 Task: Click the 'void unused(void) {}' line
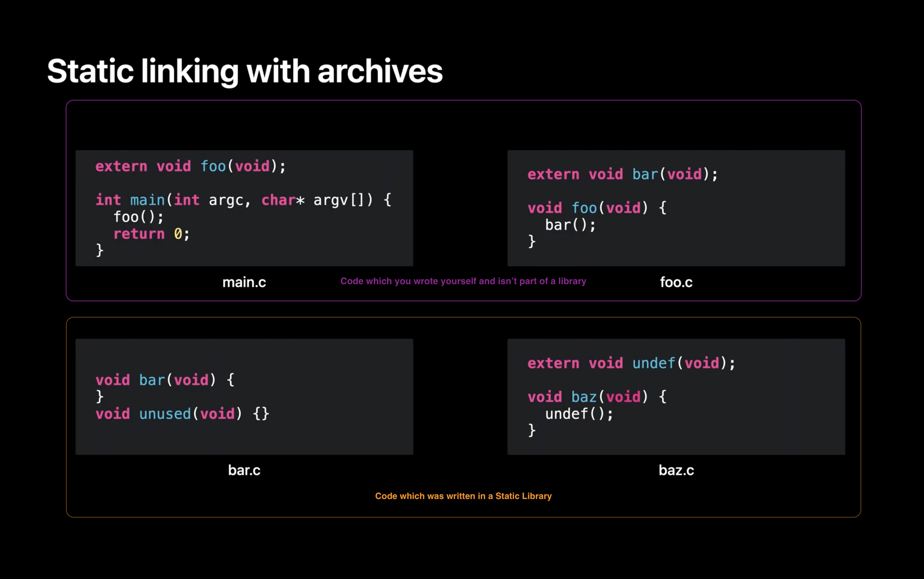(183, 414)
